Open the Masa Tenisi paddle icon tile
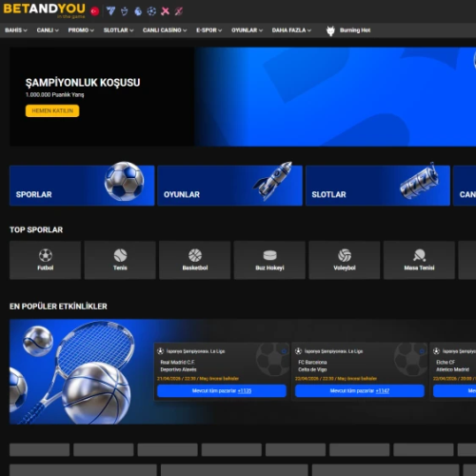The width and height of the screenshot is (476, 476). (x=419, y=260)
